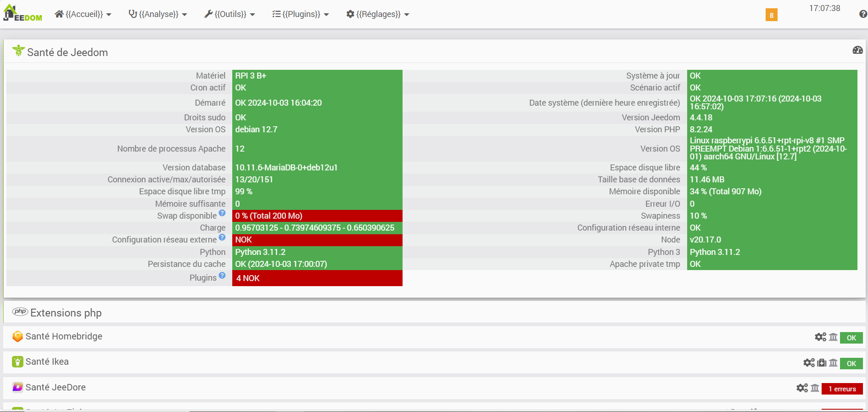
Task: Click the JeeDore institution icon
Action: pyautogui.click(x=815, y=389)
